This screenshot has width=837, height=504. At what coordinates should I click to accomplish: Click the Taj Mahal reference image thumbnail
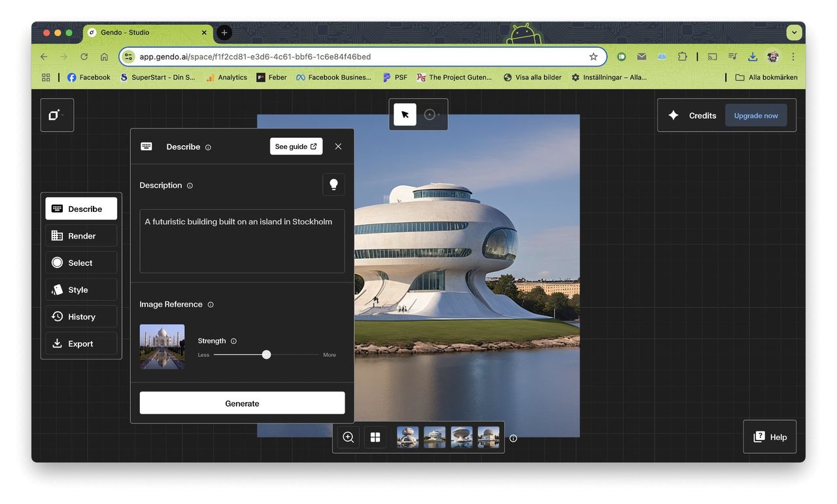pyautogui.click(x=162, y=346)
